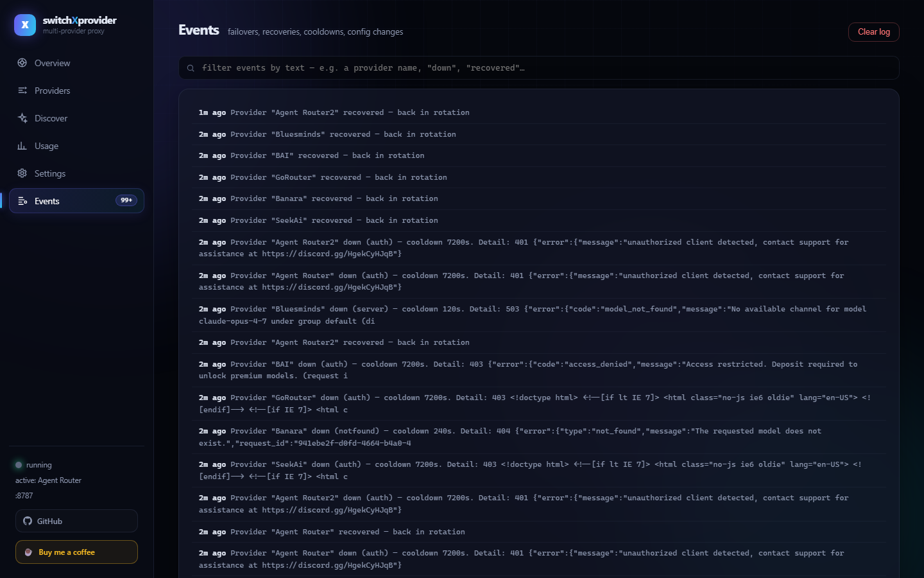Click the Settings gear icon
This screenshot has height=578, width=924.
pos(22,173)
